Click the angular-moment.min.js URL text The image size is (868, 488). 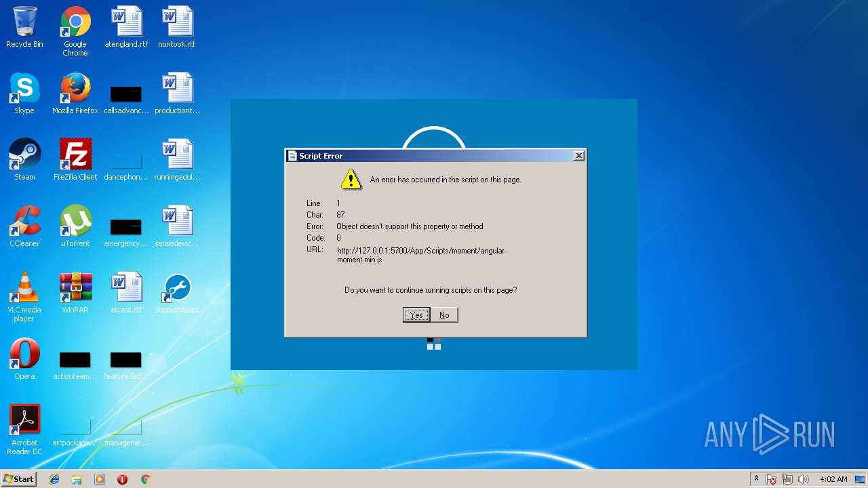[421, 255]
